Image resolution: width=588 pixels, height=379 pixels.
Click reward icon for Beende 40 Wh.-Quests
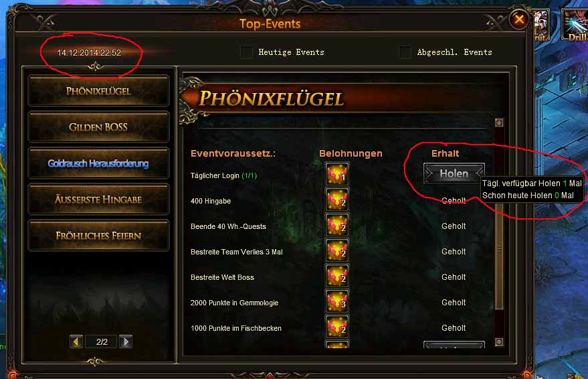(337, 226)
